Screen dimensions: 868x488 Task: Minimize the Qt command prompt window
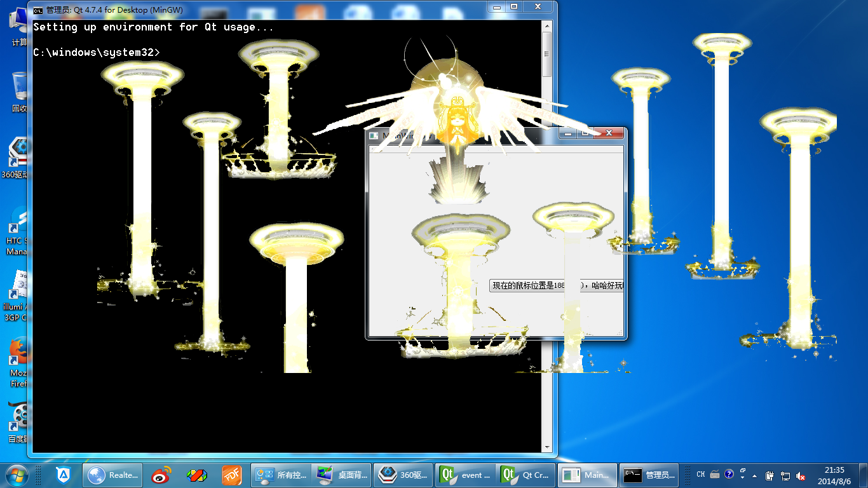pyautogui.click(x=497, y=6)
